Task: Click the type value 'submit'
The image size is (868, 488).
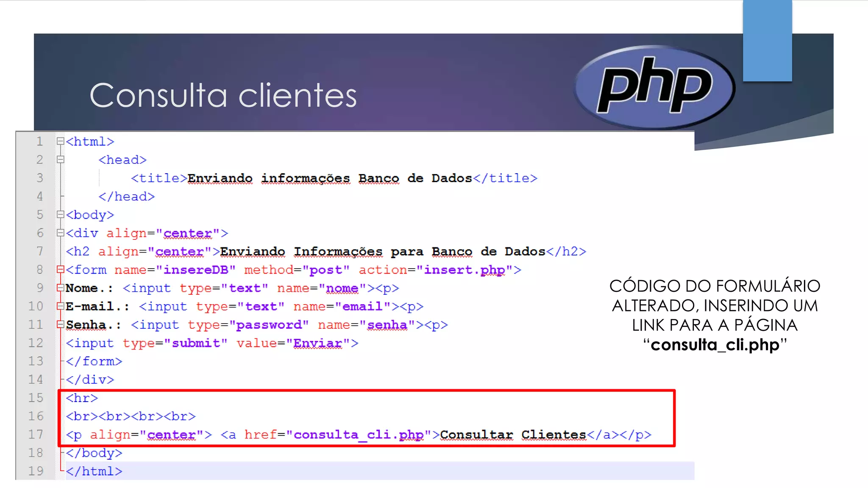Action: tap(195, 343)
